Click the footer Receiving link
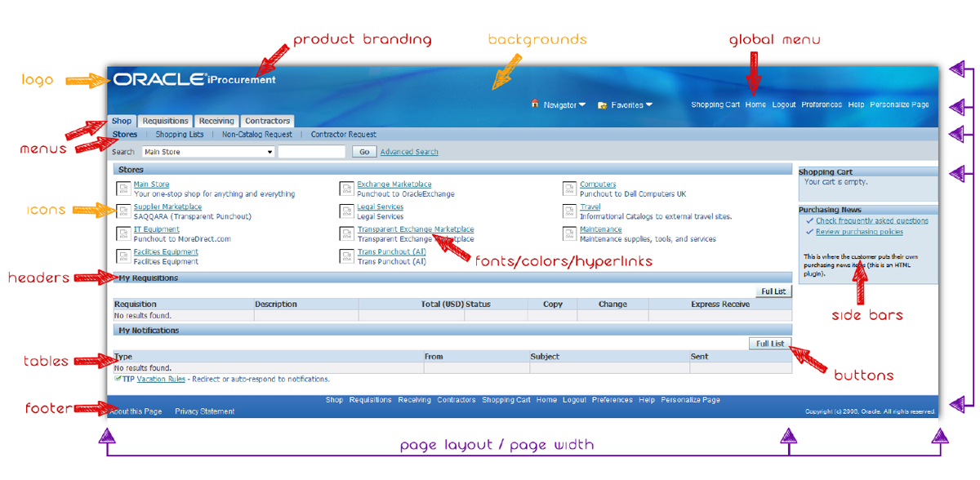Image resolution: width=980 pixels, height=480 pixels. (415, 400)
